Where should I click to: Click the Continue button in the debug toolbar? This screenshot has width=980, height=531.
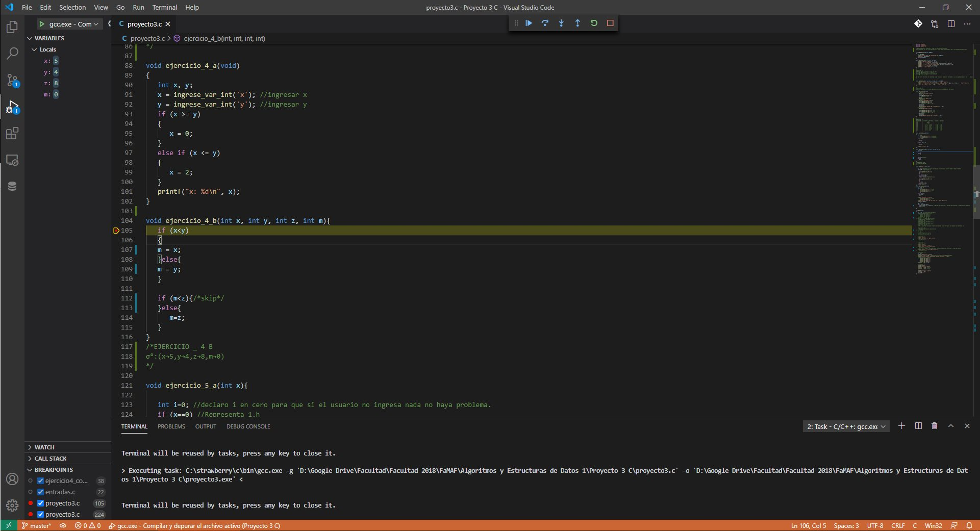(529, 23)
